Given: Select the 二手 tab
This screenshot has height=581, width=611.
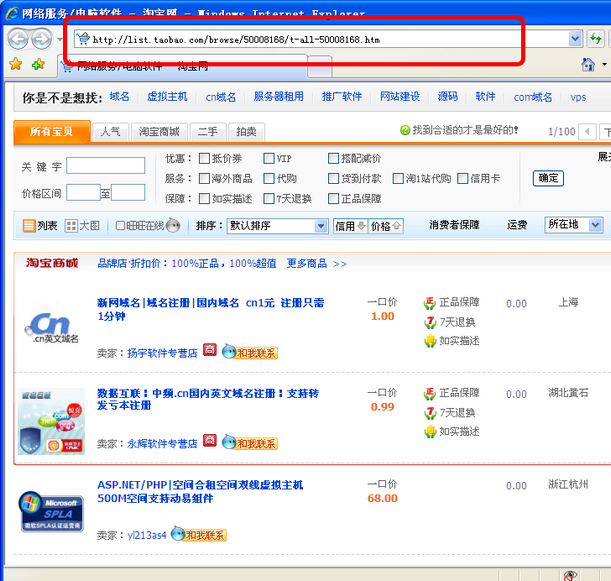Looking at the screenshot, I should pyautogui.click(x=208, y=132).
